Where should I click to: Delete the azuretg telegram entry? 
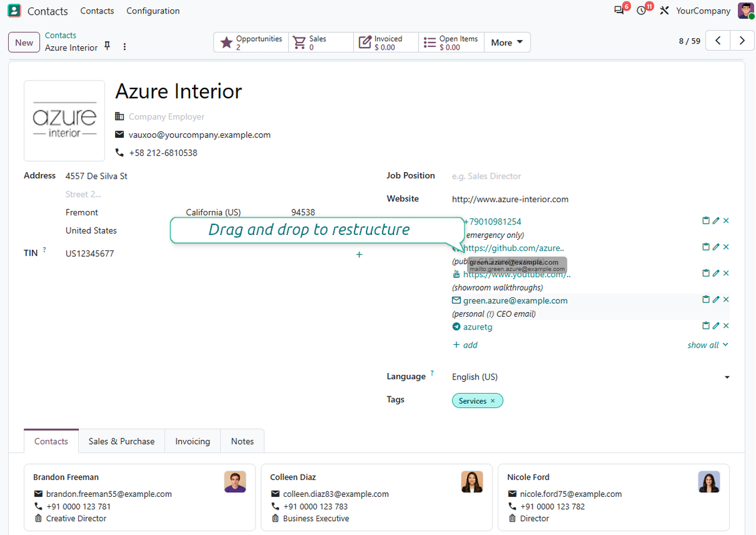[x=726, y=325]
